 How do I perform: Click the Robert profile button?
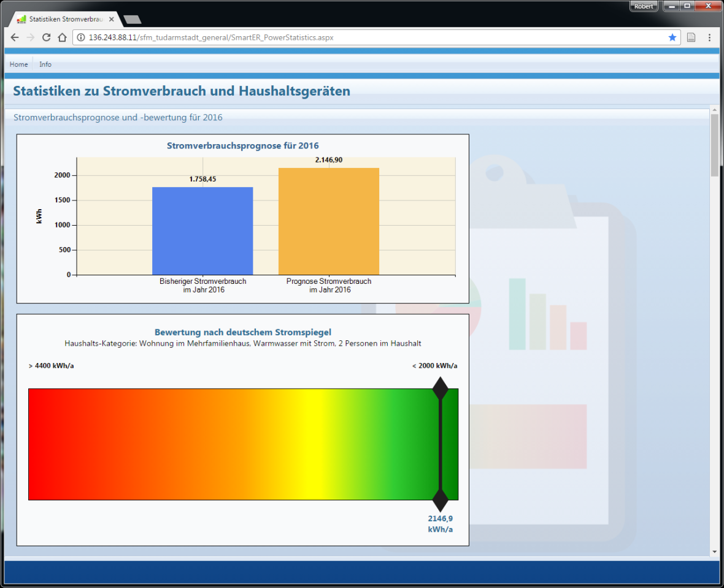point(644,6)
